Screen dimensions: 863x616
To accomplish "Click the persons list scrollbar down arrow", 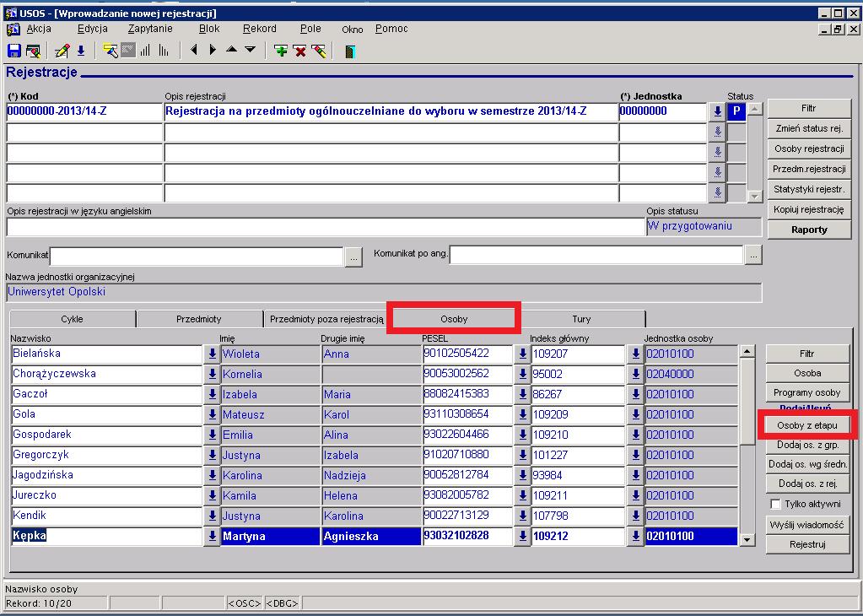I will tap(747, 539).
